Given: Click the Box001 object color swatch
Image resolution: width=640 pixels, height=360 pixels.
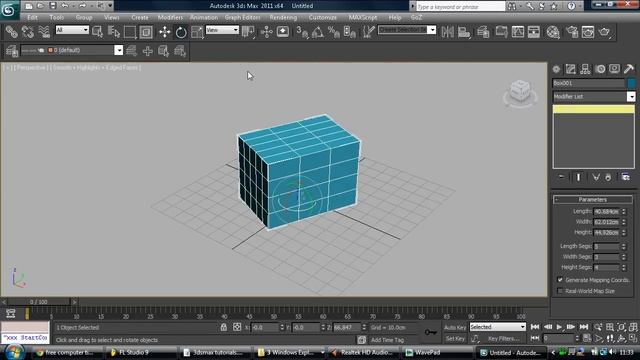Looking at the screenshot, I should click(631, 83).
